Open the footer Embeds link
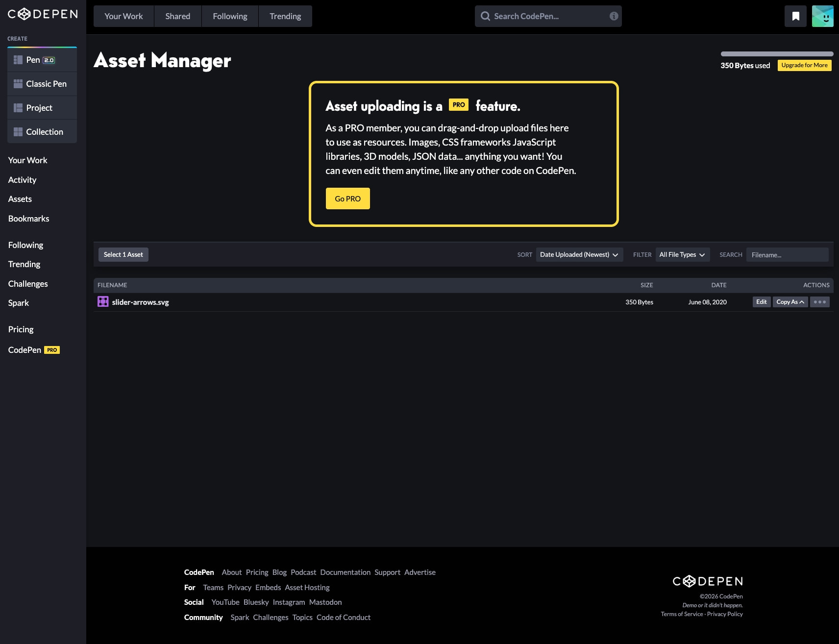839x644 pixels. click(268, 588)
